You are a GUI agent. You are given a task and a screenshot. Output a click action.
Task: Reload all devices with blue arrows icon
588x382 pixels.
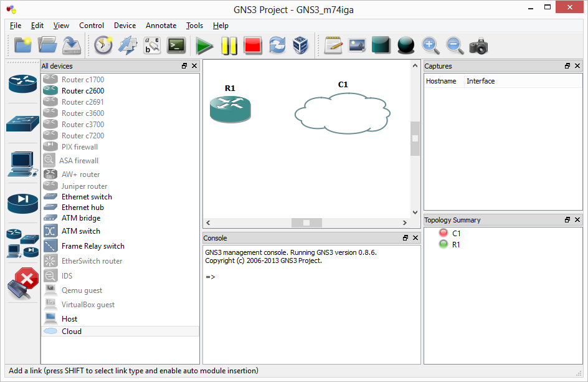tap(277, 45)
